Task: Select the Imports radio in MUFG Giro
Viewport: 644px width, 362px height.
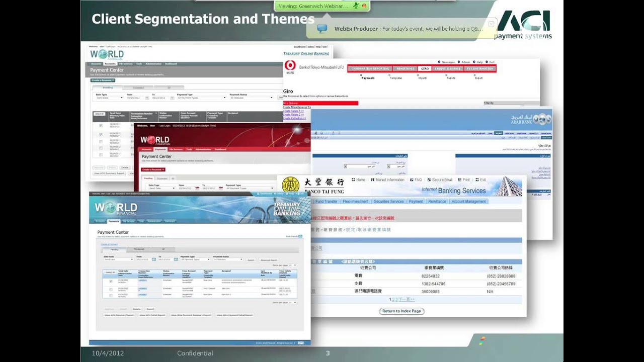Action: 418,75
